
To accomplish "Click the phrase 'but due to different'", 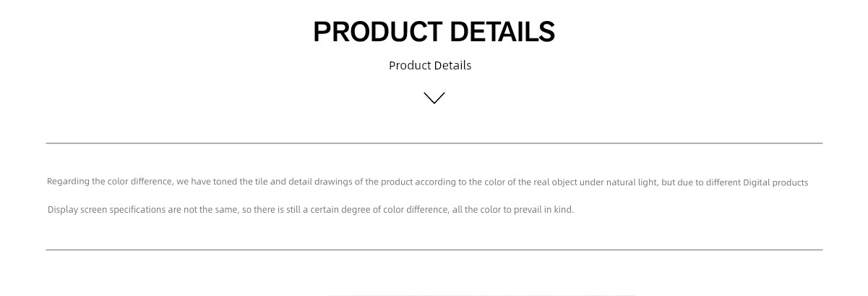I will [701, 182].
